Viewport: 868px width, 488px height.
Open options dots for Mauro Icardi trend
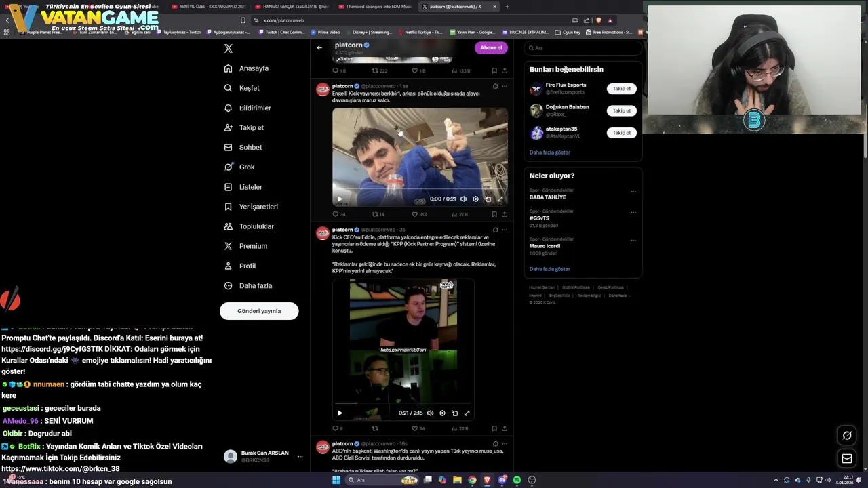point(633,240)
